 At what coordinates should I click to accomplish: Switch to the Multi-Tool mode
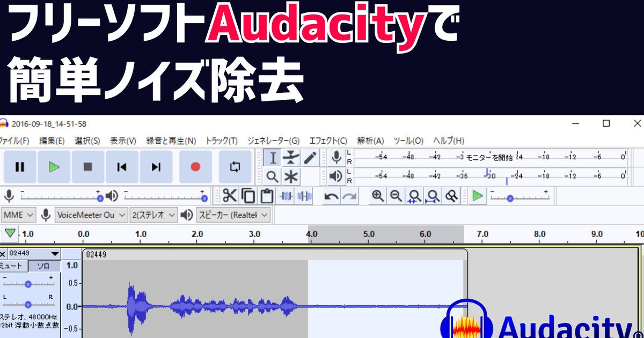coord(290,175)
